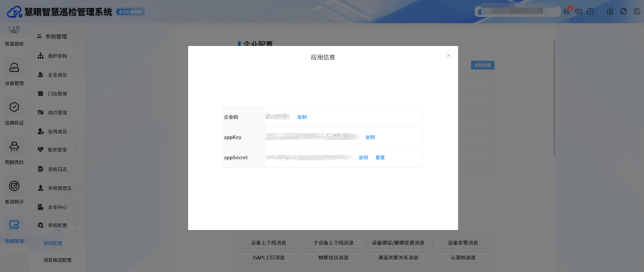Open the user avatar icon
This screenshot has width=644, height=272.
(x=636, y=11)
